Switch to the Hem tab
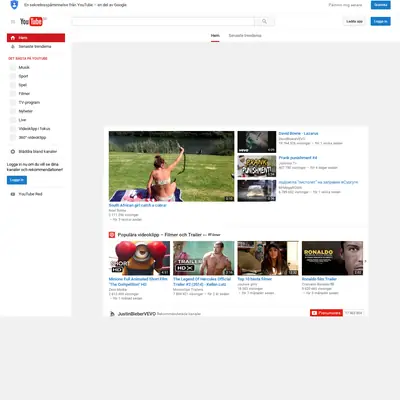 215,36
